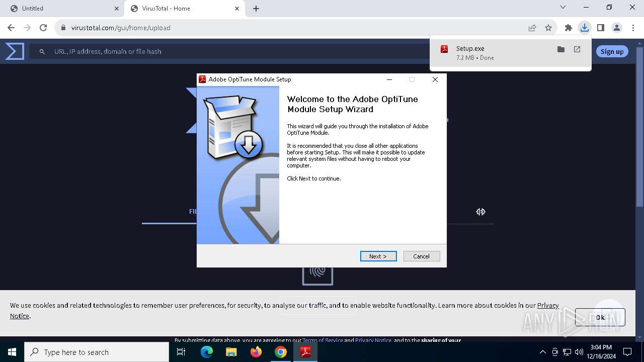Go forward in browser history
Screen dimensions: 644x362
(x=27, y=28)
